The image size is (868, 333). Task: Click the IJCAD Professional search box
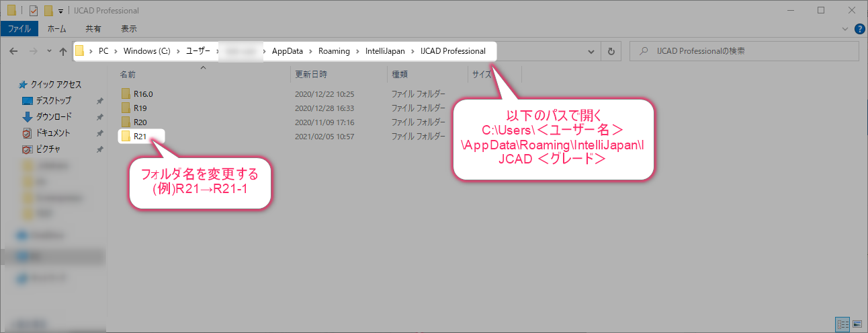[744, 51]
